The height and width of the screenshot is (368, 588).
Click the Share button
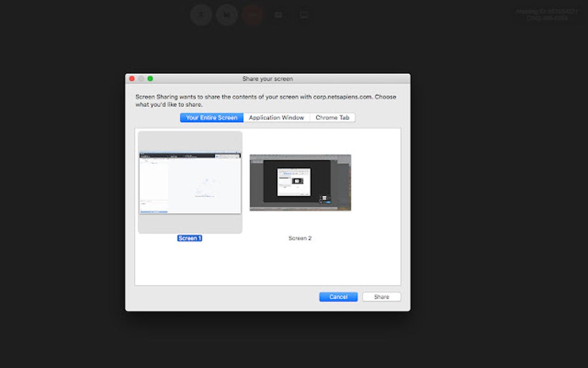(382, 296)
